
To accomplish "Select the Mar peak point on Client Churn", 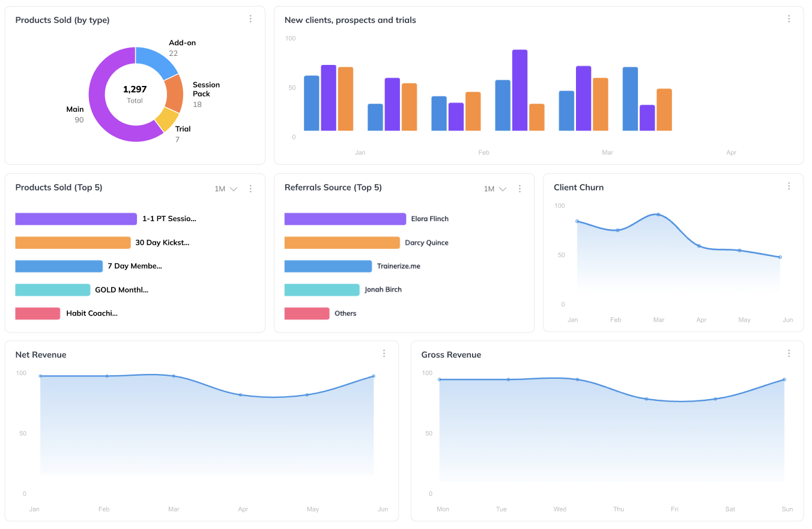I will coord(658,215).
